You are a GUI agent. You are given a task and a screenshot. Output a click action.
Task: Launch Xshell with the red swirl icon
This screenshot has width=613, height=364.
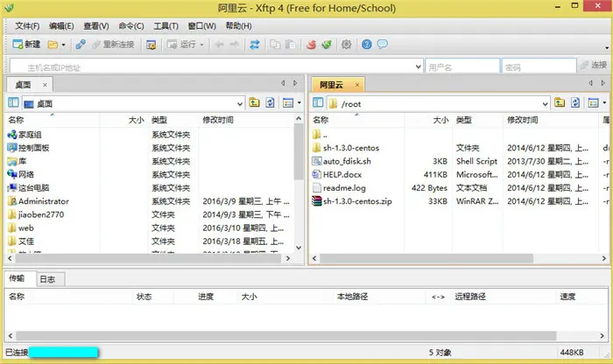click(x=312, y=45)
